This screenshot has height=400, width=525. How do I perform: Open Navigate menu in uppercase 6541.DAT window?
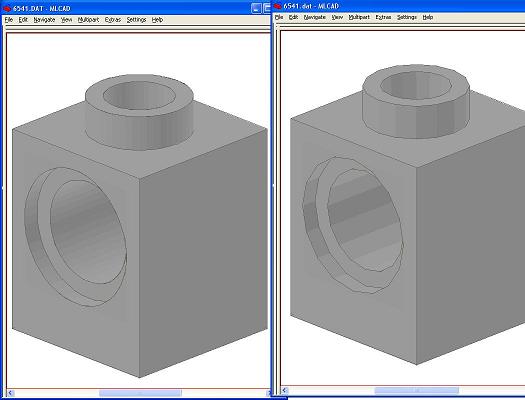44,20
